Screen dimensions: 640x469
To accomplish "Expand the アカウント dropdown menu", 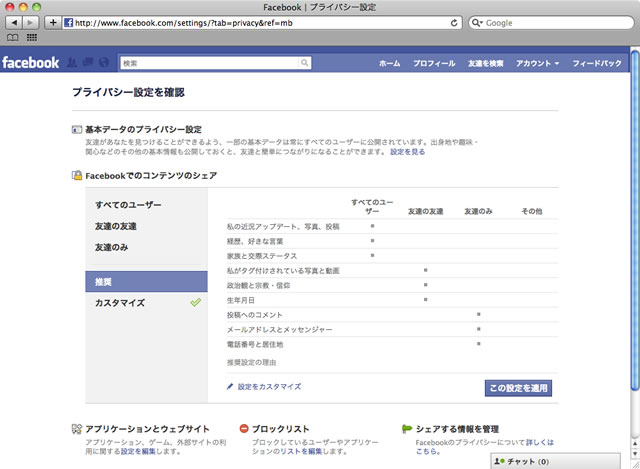I will (x=538, y=63).
